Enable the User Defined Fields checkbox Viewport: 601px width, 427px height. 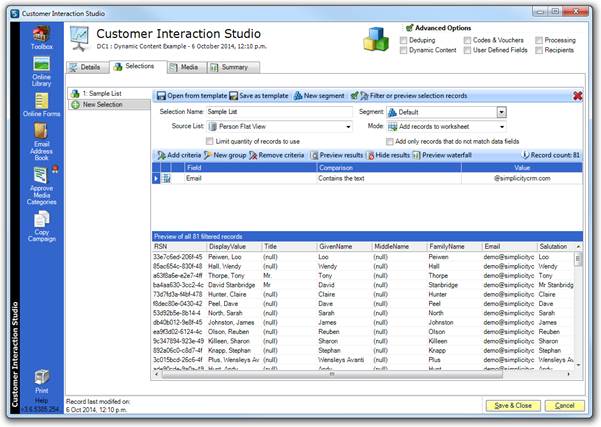467,50
